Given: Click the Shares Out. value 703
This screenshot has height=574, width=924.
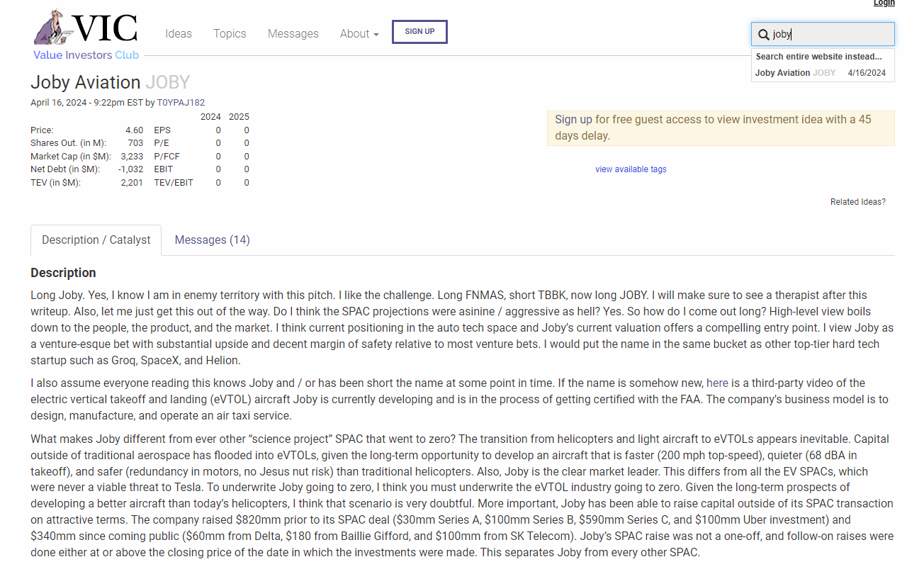Looking at the screenshot, I should click(x=135, y=143).
